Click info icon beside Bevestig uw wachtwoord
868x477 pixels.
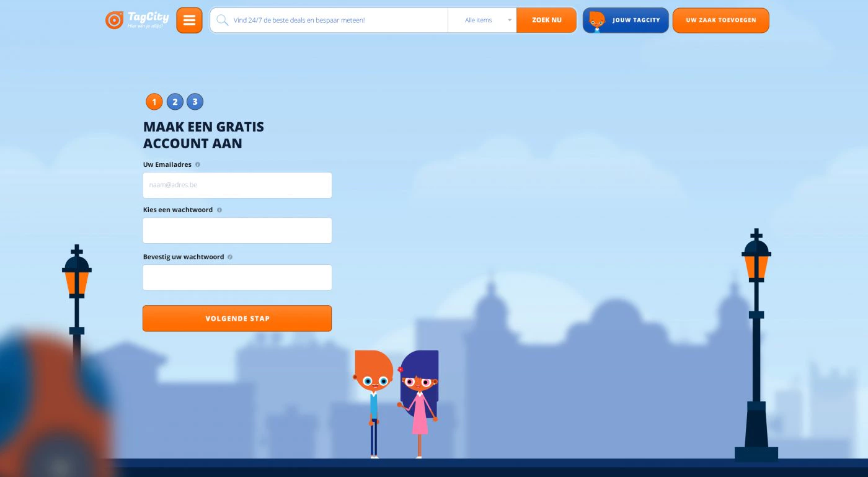tap(230, 257)
